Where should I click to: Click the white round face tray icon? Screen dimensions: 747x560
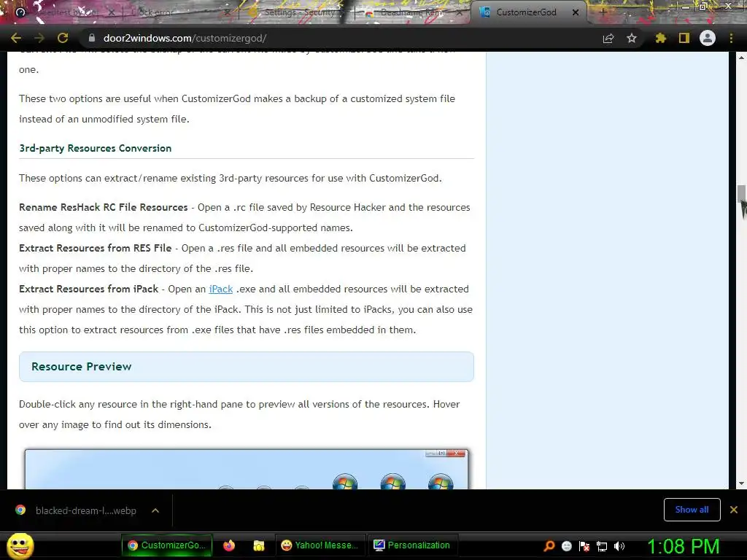tap(566, 545)
